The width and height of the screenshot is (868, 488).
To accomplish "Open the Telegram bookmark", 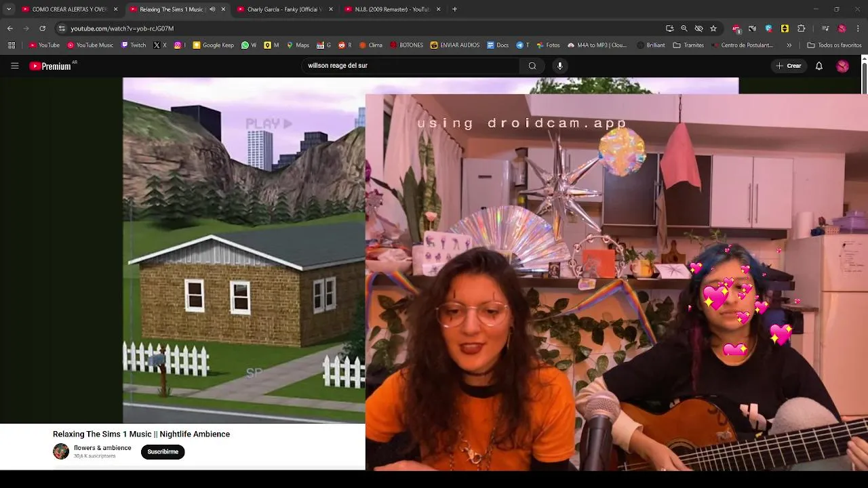I will click(x=522, y=45).
